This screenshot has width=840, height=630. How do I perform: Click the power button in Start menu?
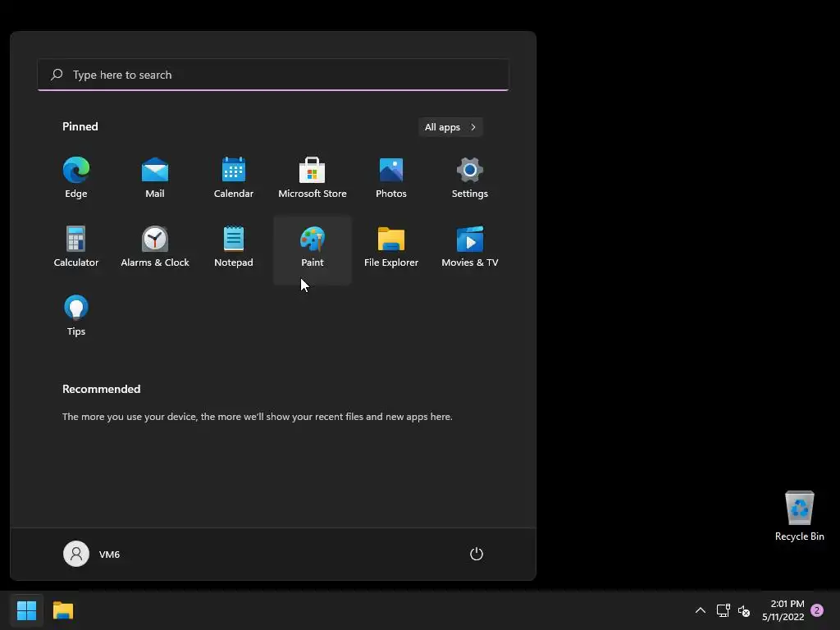(x=477, y=554)
